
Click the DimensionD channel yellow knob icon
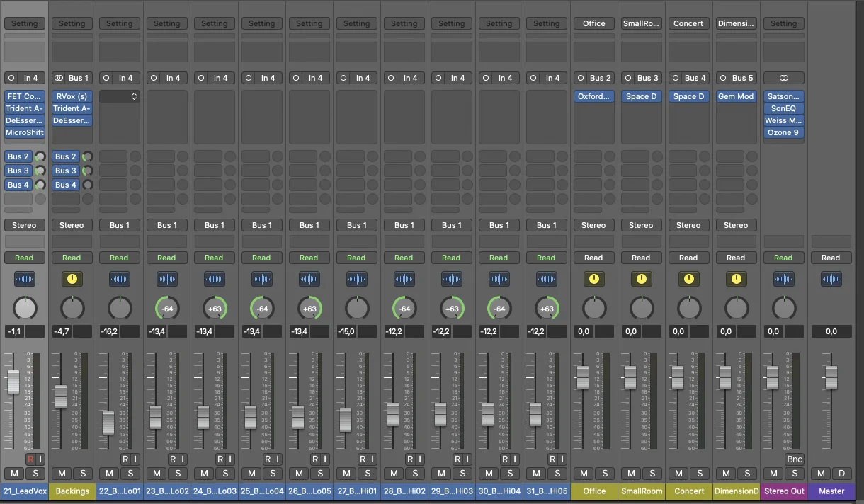tap(737, 279)
